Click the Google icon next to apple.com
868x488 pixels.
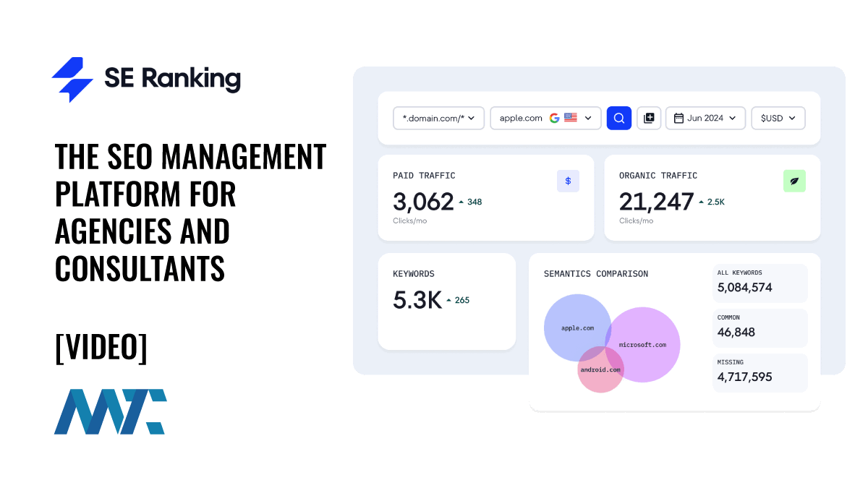click(x=555, y=118)
